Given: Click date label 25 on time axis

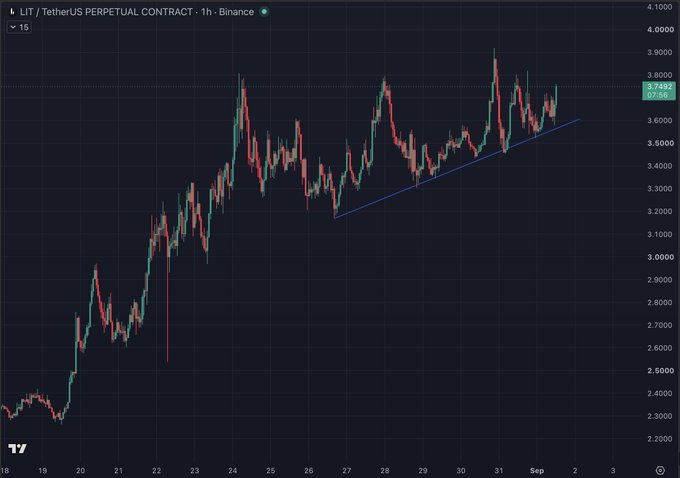Looking at the screenshot, I should (271, 471).
